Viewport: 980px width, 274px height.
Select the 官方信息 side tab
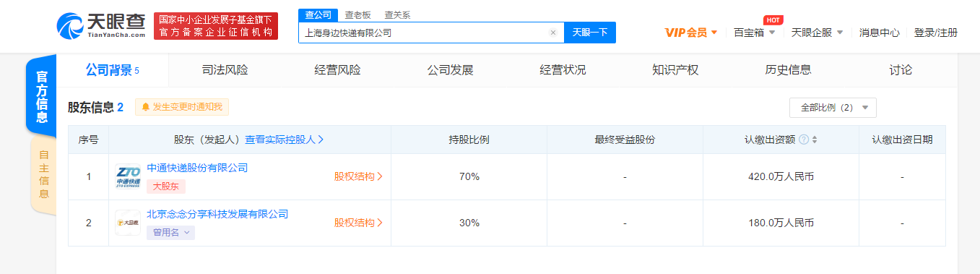[42, 97]
